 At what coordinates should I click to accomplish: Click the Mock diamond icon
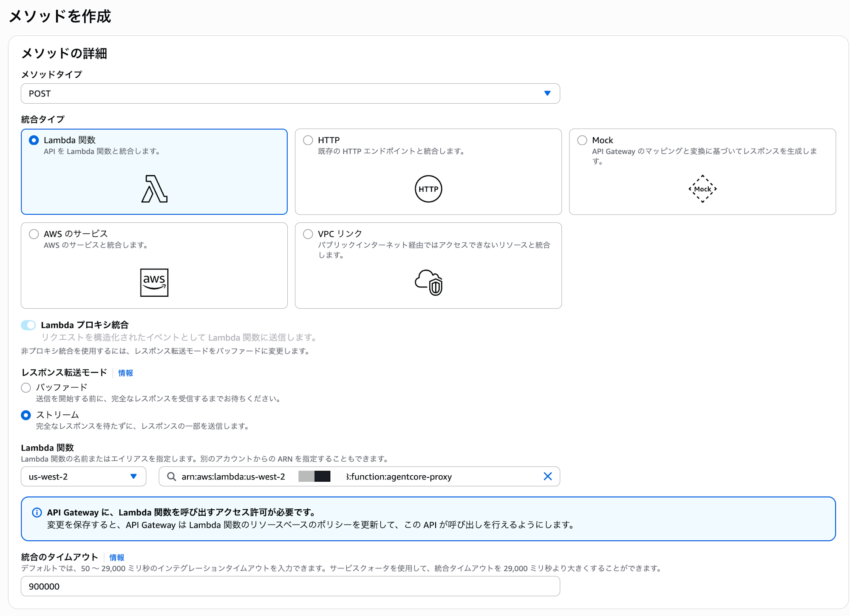coord(702,189)
